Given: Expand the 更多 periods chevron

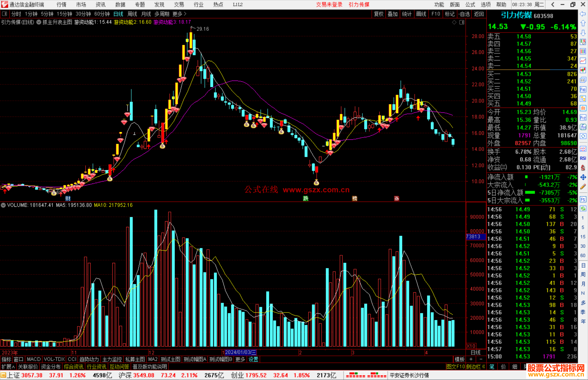Looking at the screenshot, I should coord(185,14).
